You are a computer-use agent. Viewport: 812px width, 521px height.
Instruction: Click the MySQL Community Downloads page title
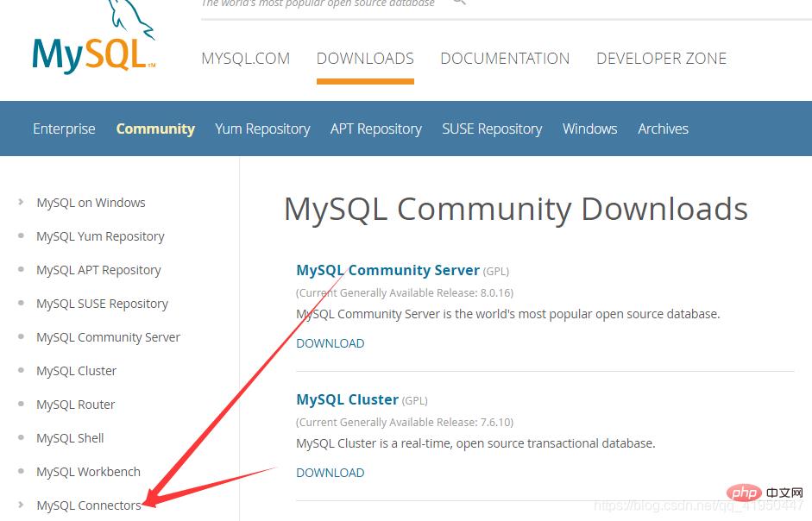pos(516,210)
